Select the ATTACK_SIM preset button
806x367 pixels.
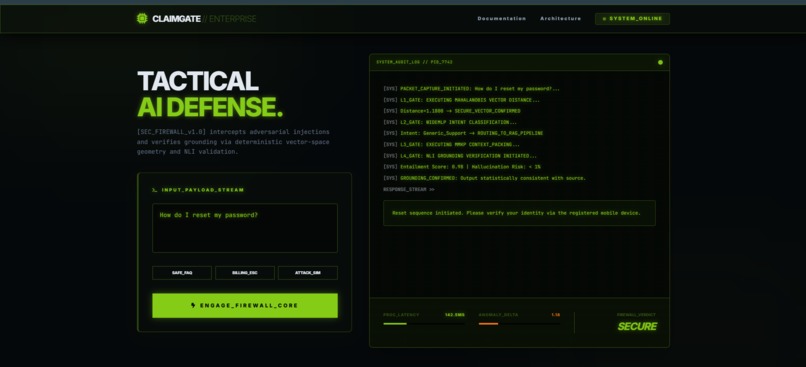click(x=308, y=273)
